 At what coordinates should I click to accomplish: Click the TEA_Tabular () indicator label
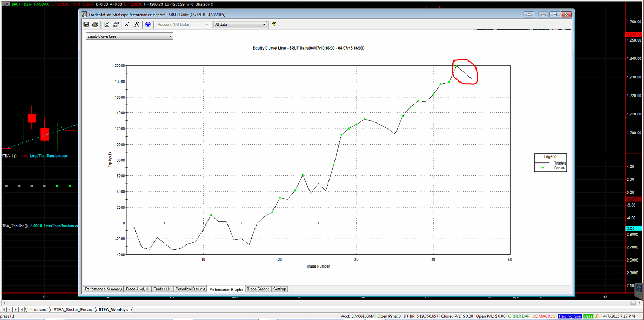click(14, 226)
